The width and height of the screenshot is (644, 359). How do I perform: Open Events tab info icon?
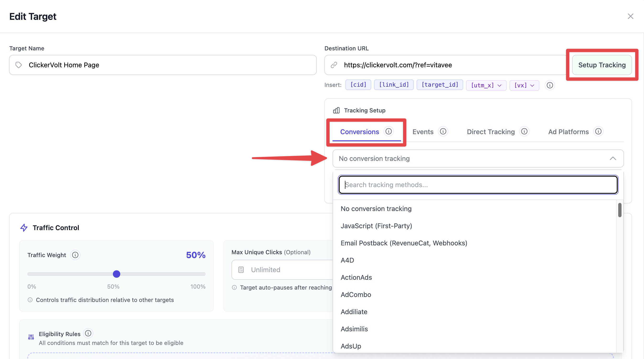pos(443,132)
